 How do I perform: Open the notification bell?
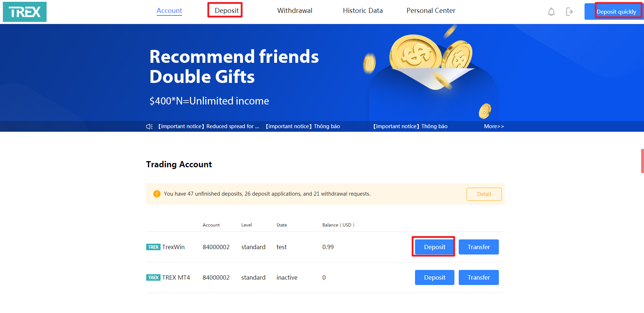[551, 12]
